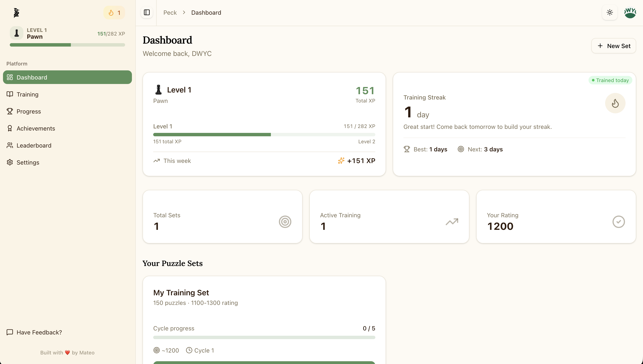Click the Peck breadcrumb link
Viewport: 643px width, 364px height.
click(170, 13)
